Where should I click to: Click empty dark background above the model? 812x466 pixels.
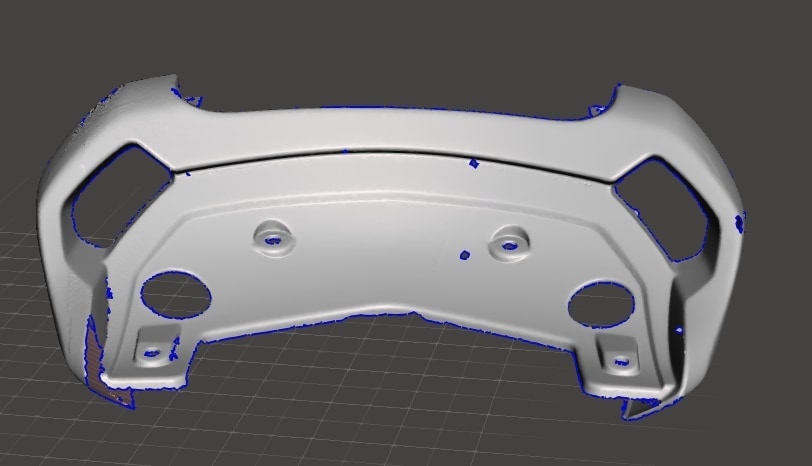coord(400,40)
